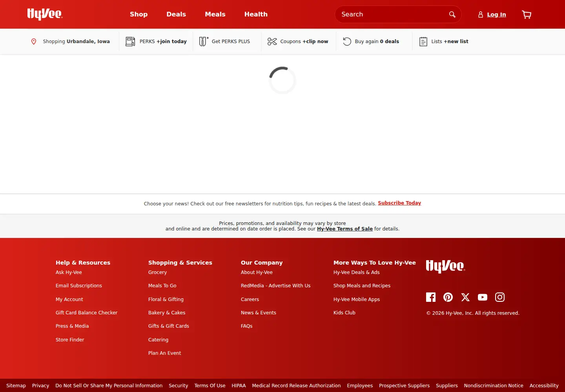The width and height of the screenshot is (565, 392).
Task: Open RedMedia - Advertise With Us link
Action: pos(275,286)
